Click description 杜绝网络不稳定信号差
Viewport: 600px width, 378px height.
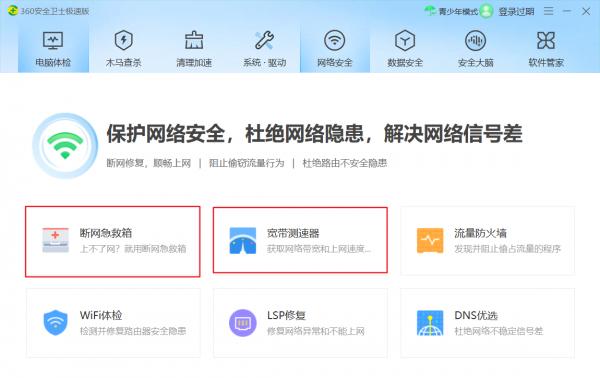click(x=499, y=331)
